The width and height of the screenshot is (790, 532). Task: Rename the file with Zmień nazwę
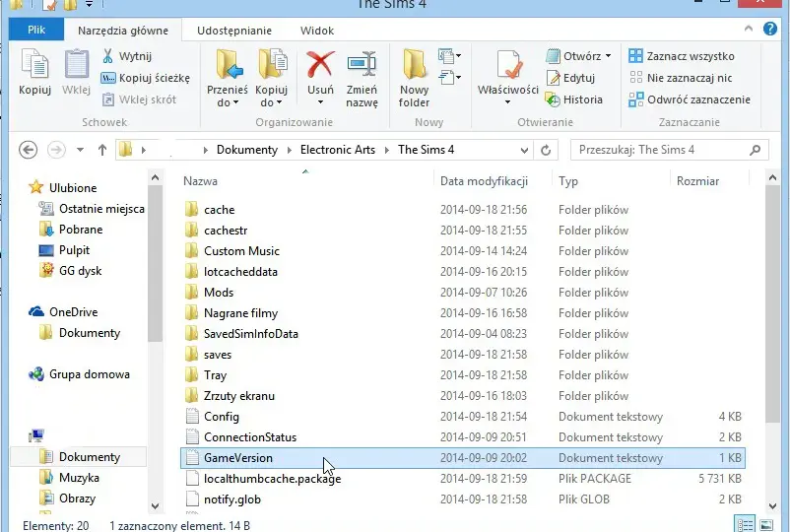362,79
